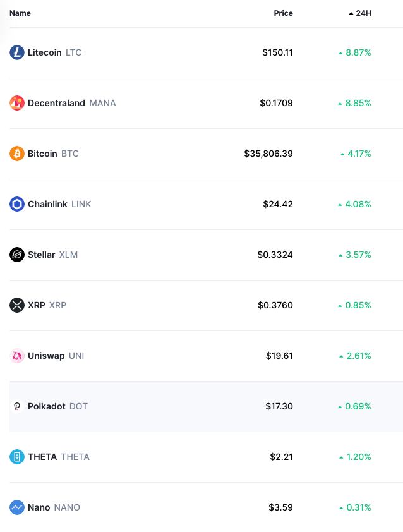
Task: Click the blue THETA logo icon
Action: coord(17,457)
